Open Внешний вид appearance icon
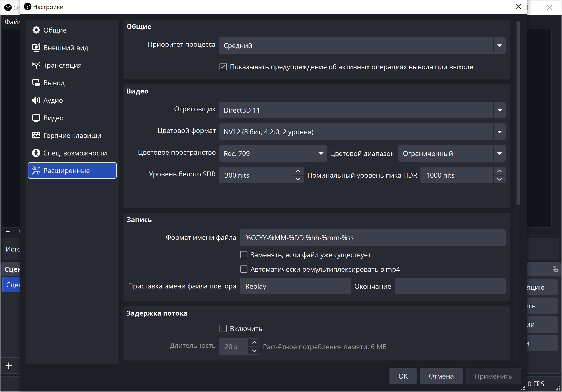 click(x=36, y=48)
